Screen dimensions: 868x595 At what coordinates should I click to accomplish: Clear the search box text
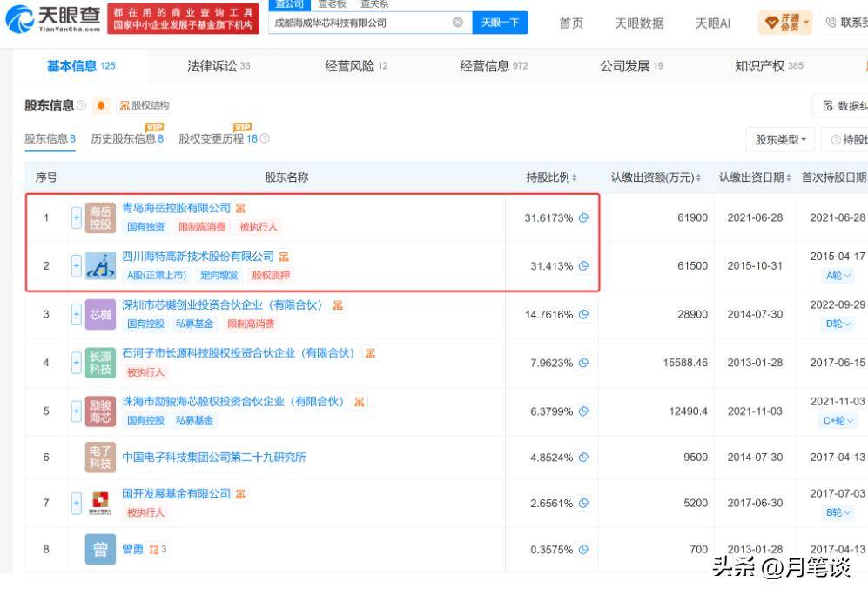(457, 22)
